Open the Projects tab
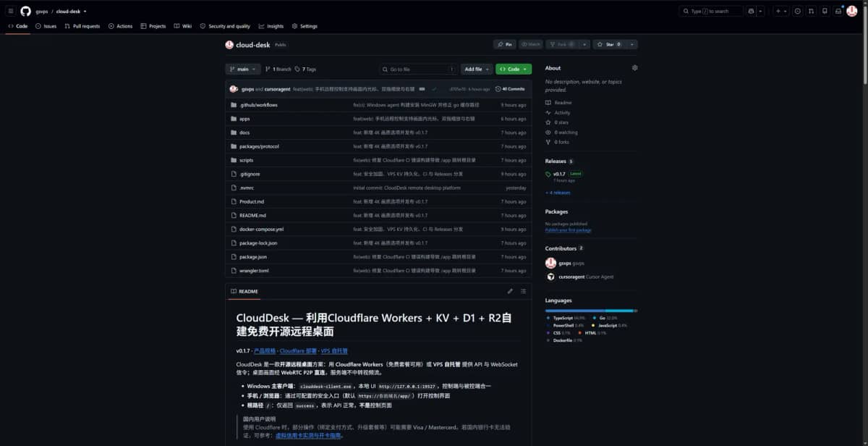Image resolution: width=868 pixels, height=446 pixels. (153, 26)
